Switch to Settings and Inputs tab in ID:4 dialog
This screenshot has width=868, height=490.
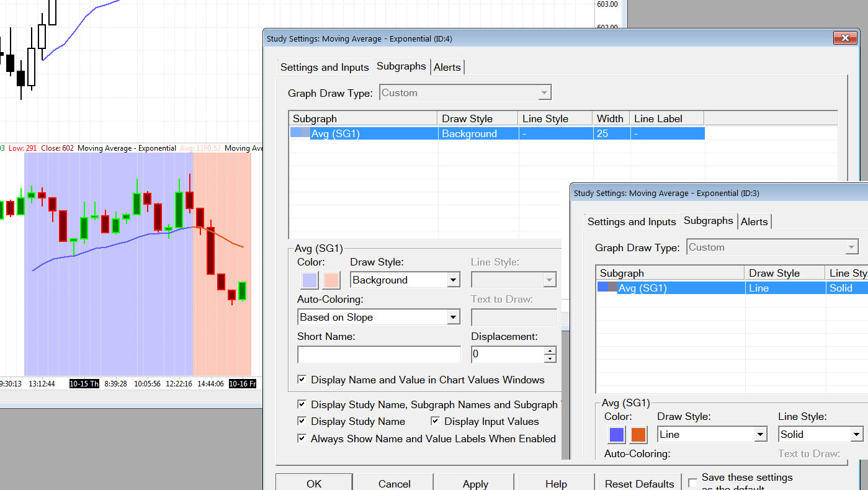click(x=324, y=67)
